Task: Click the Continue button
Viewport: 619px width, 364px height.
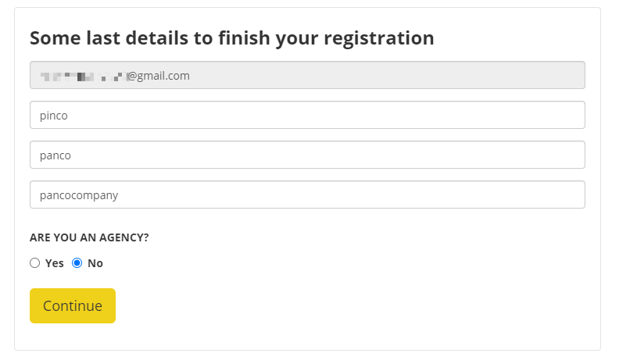Action: (x=73, y=305)
